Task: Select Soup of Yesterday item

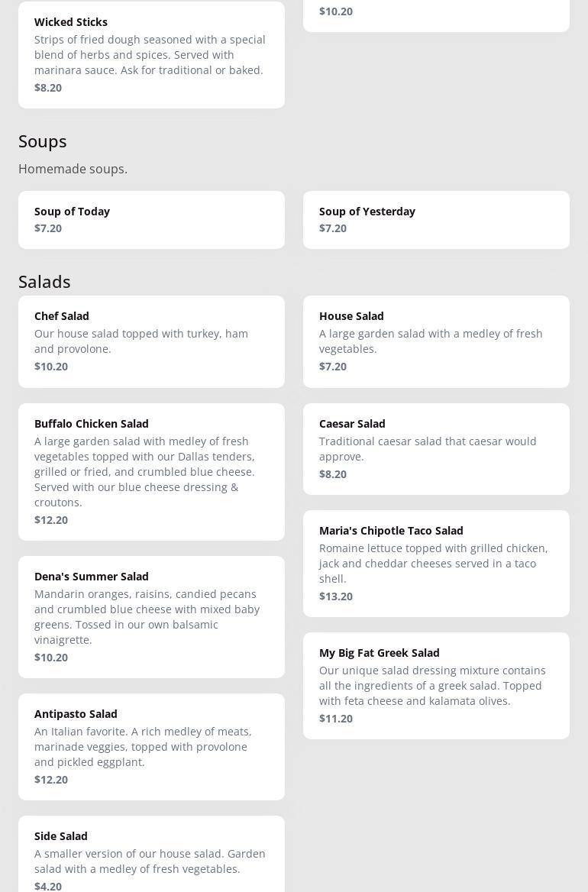Action: (x=436, y=219)
